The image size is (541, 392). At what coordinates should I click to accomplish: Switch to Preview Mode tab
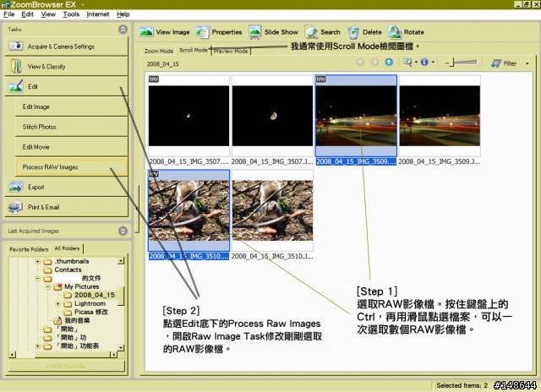tap(231, 51)
